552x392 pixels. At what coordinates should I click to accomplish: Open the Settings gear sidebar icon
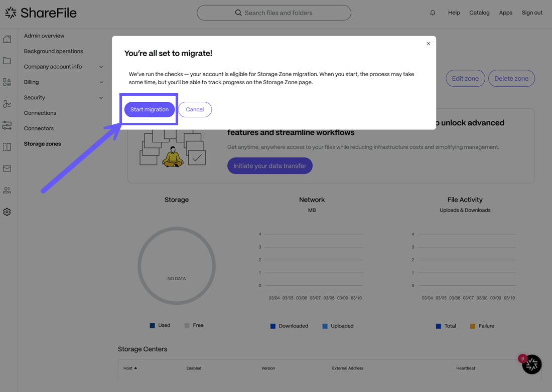point(7,212)
